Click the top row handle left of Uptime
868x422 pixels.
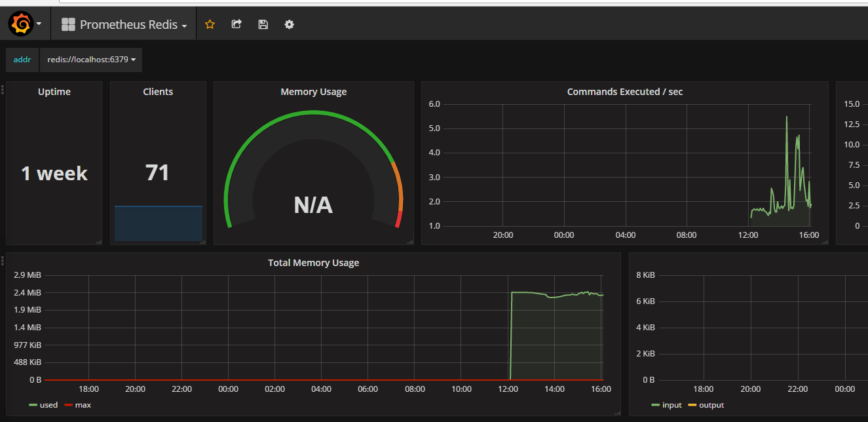(3, 90)
